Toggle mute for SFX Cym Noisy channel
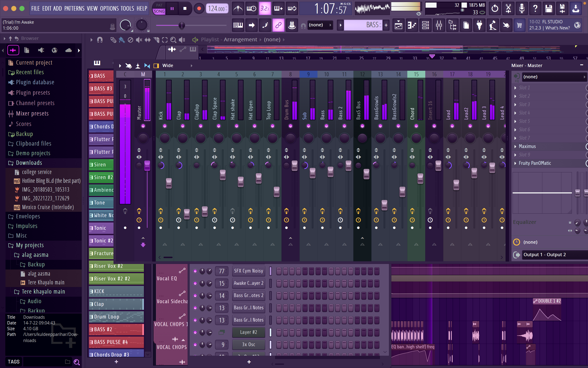 click(x=195, y=271)
